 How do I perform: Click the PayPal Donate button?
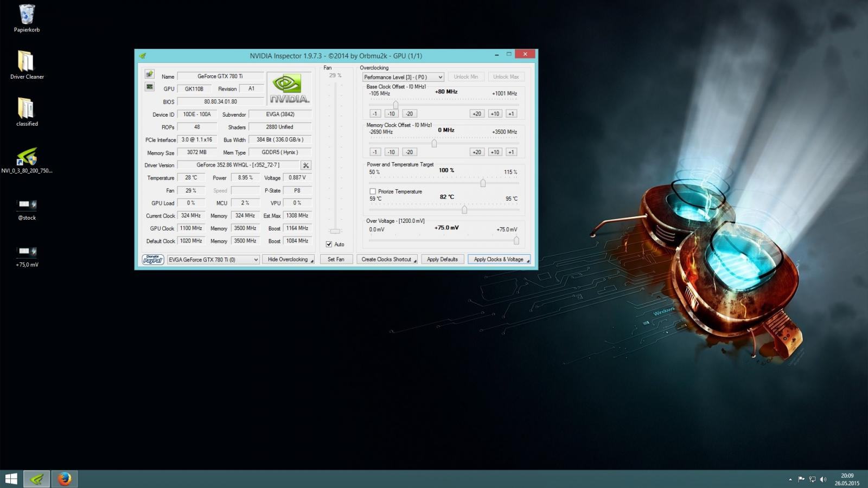153,260
